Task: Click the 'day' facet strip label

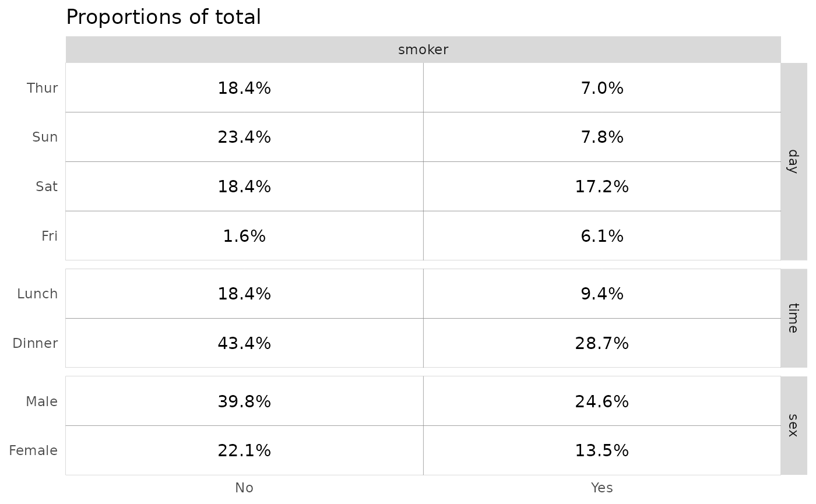Action: 793,161
